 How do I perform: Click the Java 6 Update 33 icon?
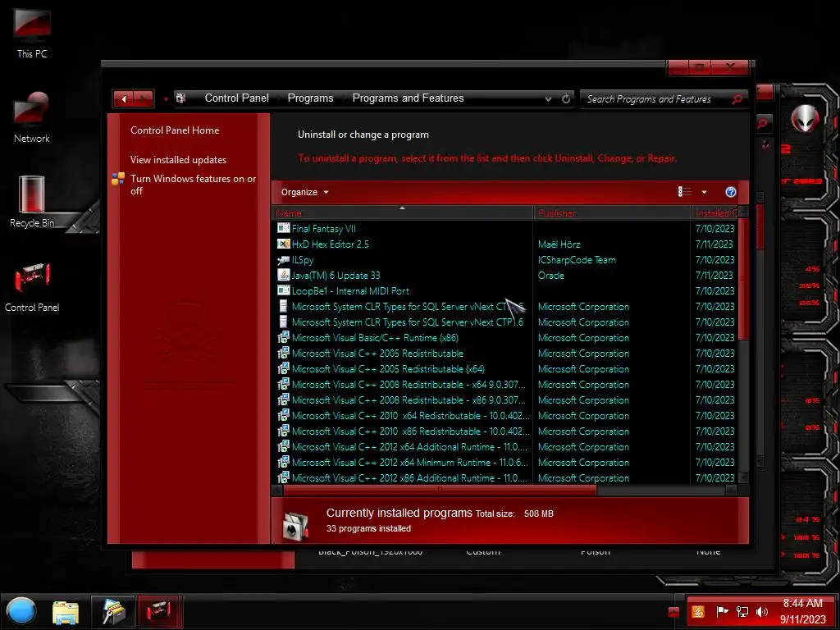pyautogui.click(x=283, y=275)
